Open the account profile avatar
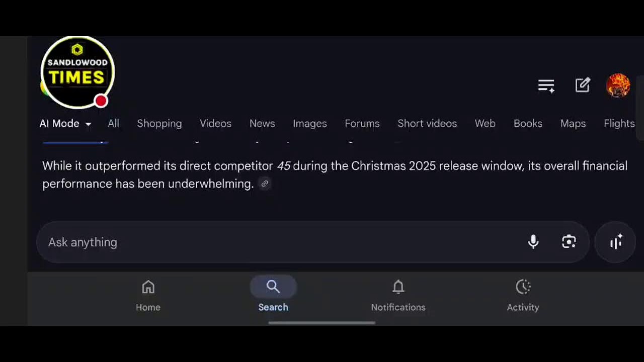The width and height of the screenshot is (644, 362). 618,85
